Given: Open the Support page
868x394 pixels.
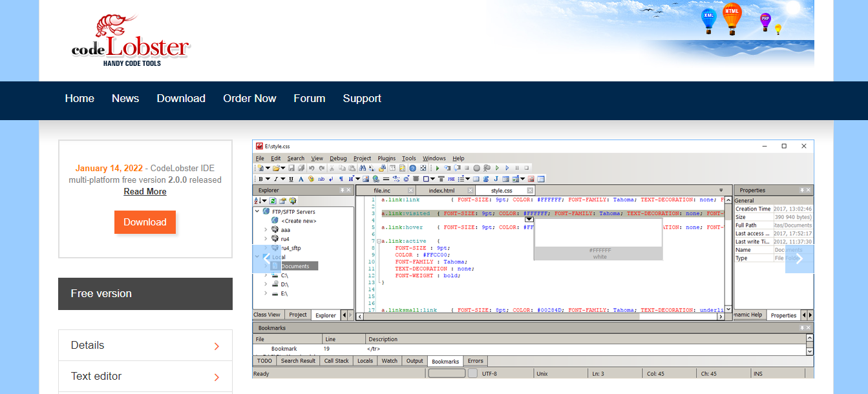Looking at the screenshot, I should click(362, 98).
